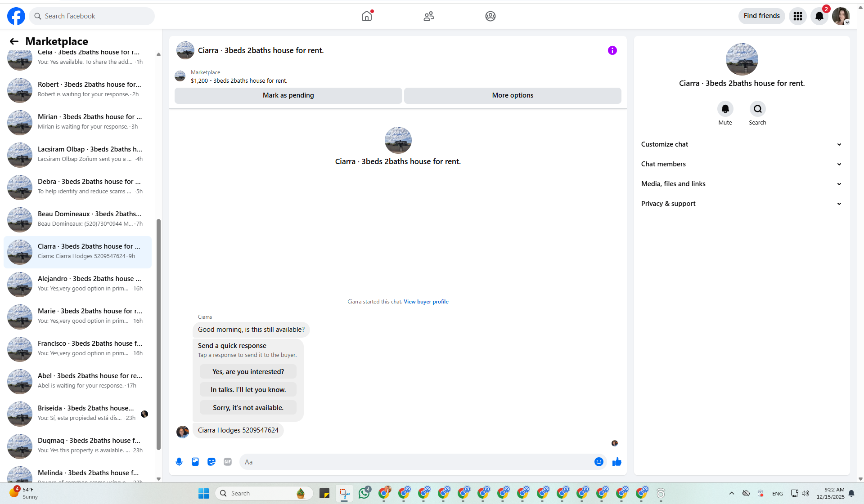Image resolution: width=864 pixels, height=504 pixels.
Task: Click the Search Facebook field
Action: click(92, 16)
